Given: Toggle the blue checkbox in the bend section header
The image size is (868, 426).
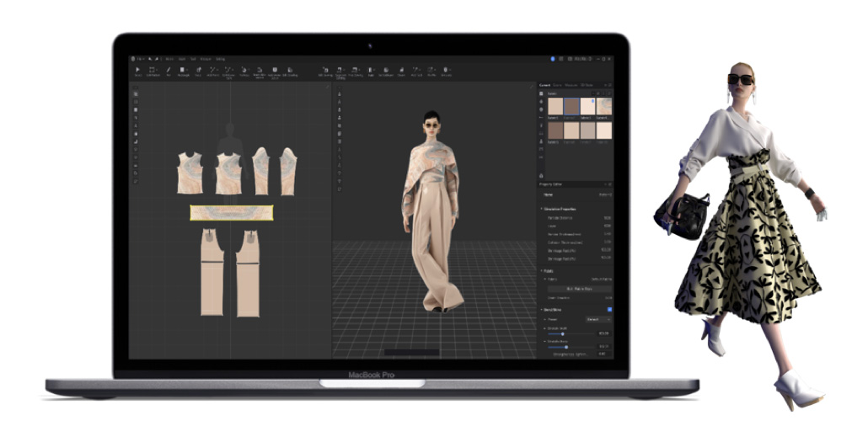Looking at the screenshot, I should pyautogui.click(x=609, y=310).
